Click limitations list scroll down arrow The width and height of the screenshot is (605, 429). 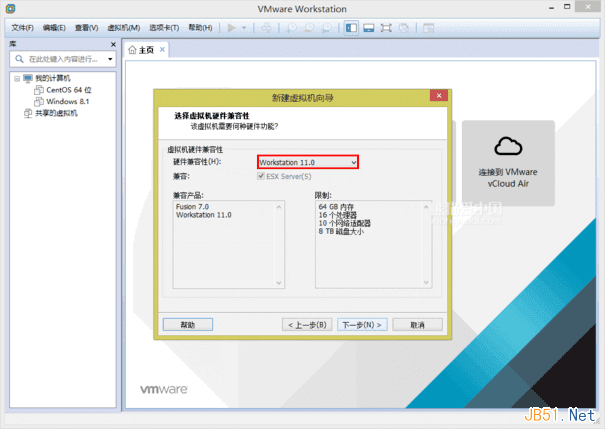tap(426, 282)
